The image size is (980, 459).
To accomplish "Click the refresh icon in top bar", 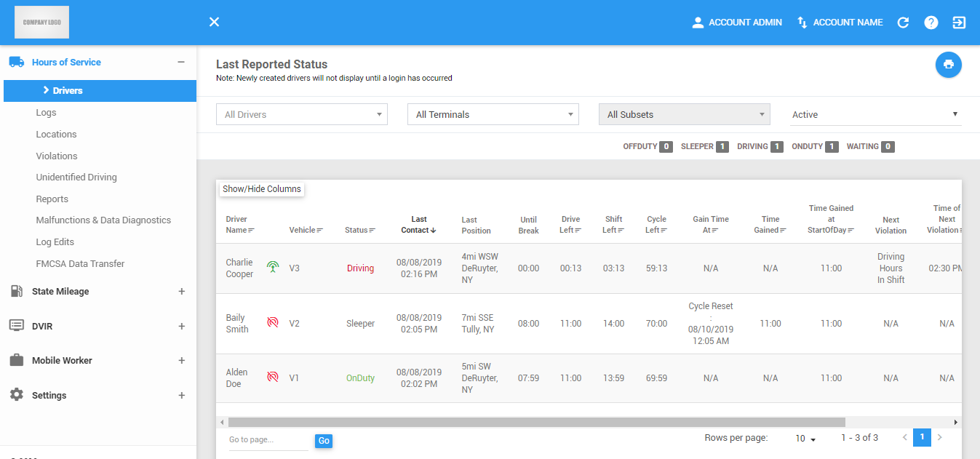I will [x=903, y=23].
